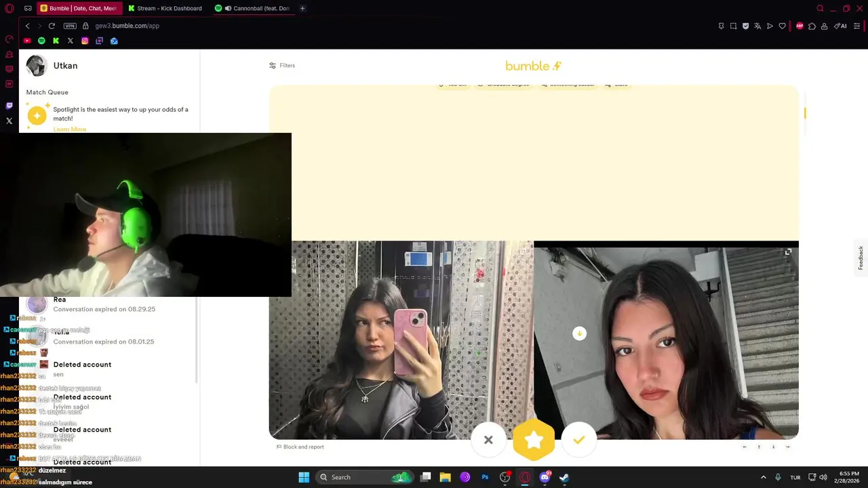Open Opera easy setup sliders icon
The width and height of the screenshot is (868, 488).
(x=856, y=26)
